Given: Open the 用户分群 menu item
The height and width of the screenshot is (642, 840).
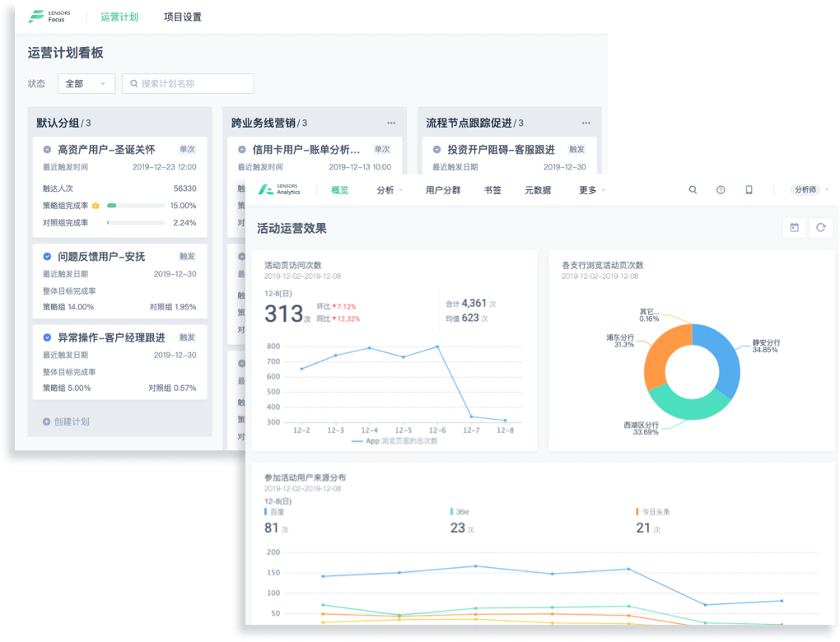Looking at the screenshot, I should coord(442,190).
